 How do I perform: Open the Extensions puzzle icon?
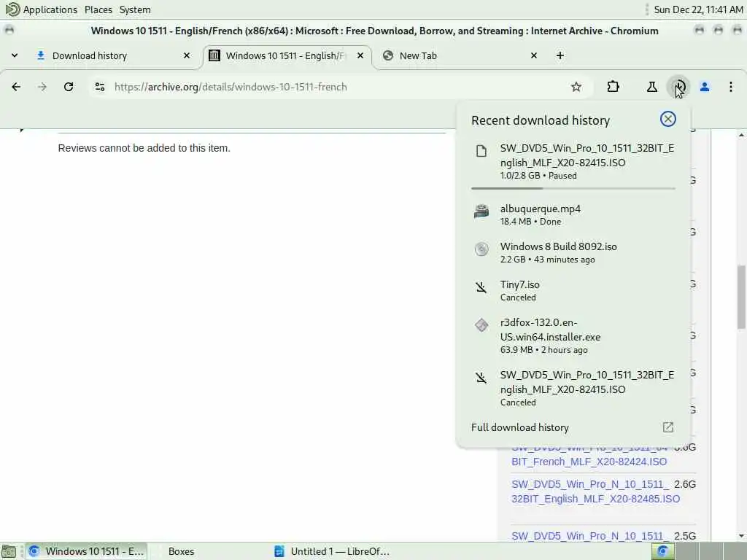click(x=613, y=87)
